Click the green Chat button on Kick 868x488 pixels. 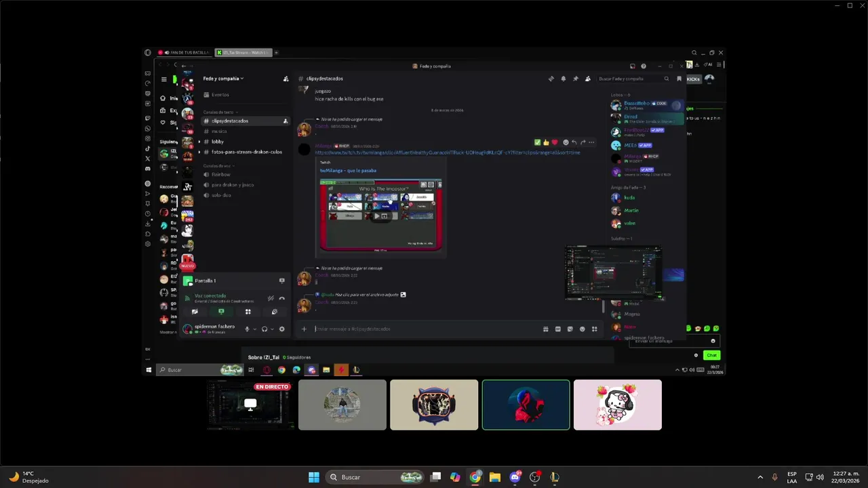711,355
